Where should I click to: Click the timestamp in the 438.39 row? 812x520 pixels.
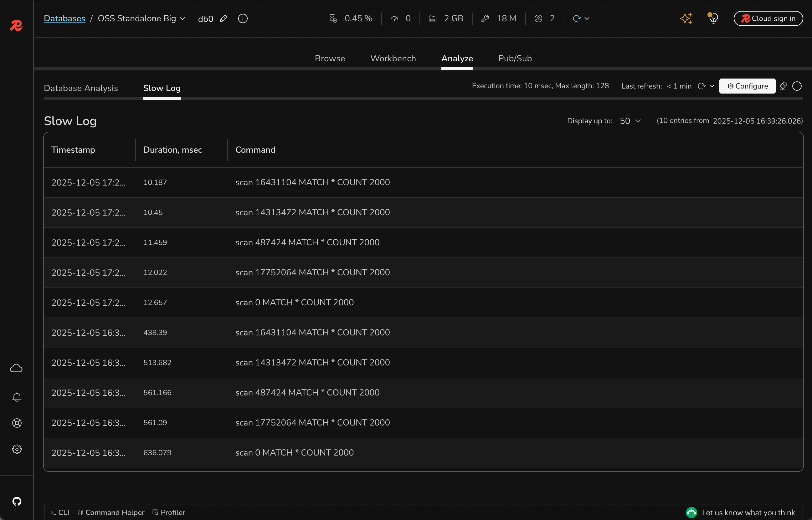pyautogui.click(x=89, y=333)
